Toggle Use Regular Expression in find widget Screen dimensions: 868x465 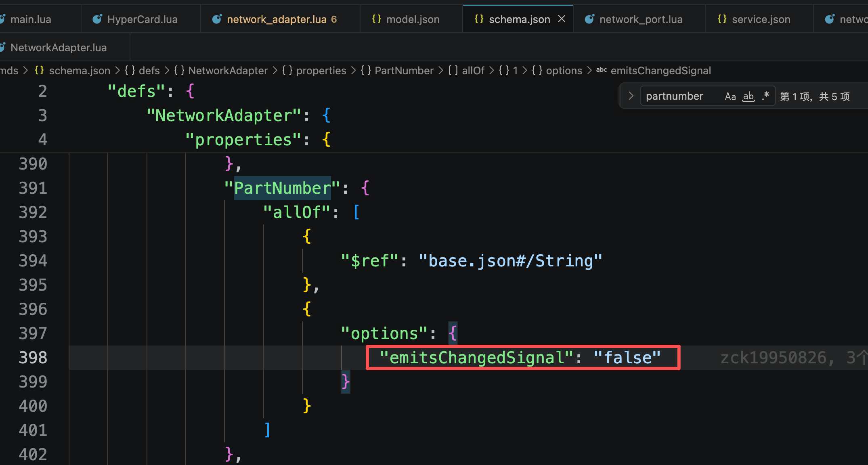pyautogui.click(x=766, y=96)
